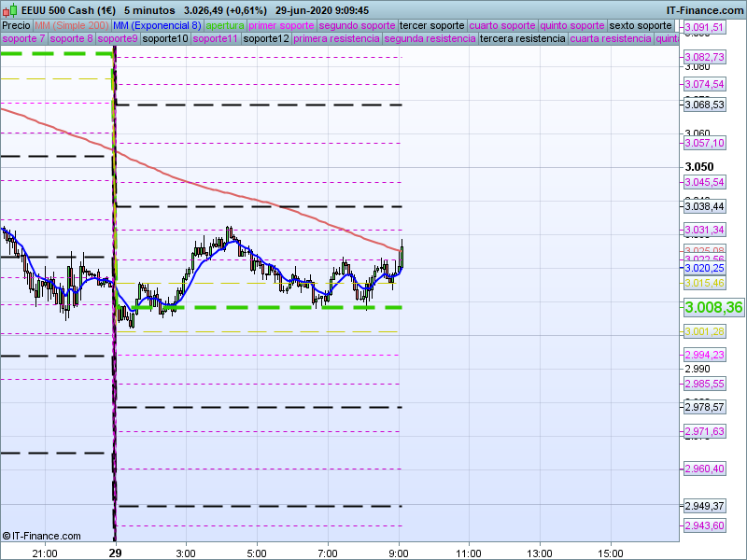Select the Precio legend label
747x560 pixels.
point(16,25)
